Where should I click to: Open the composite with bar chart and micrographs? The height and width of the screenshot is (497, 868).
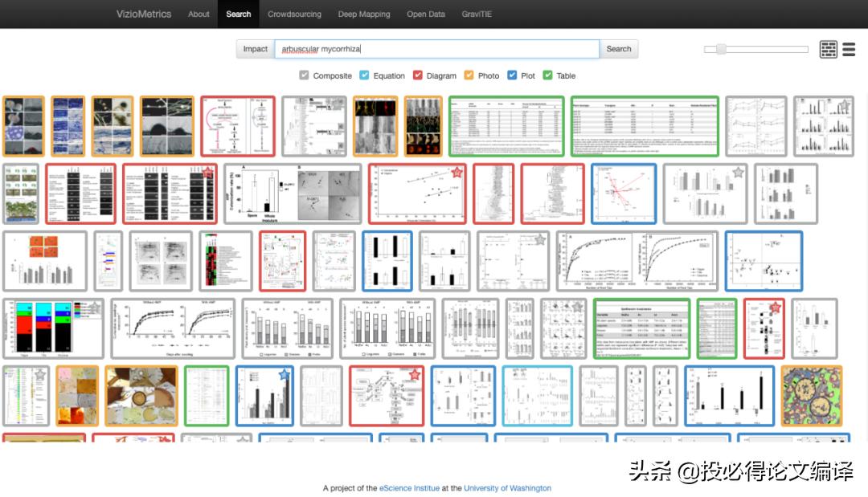coord(293,194)
